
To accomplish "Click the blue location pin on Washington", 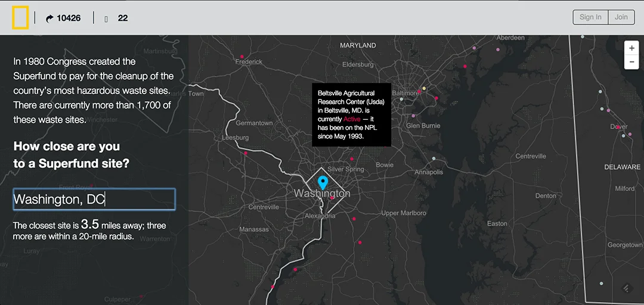I will (x=323, y=183).
